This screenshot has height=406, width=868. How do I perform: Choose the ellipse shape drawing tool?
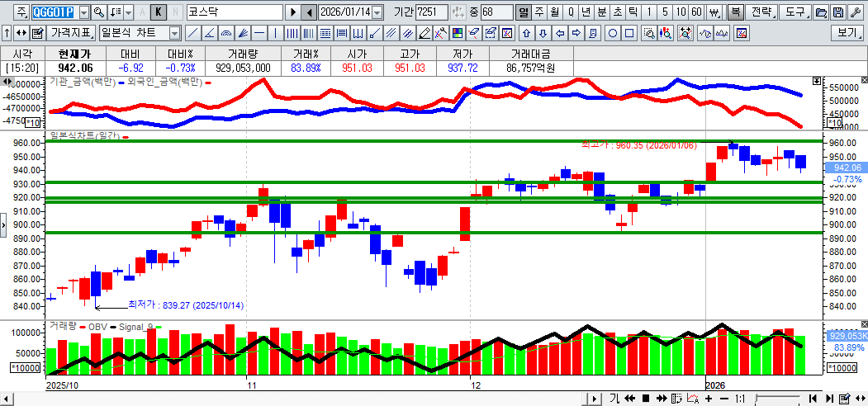[613, 33]
